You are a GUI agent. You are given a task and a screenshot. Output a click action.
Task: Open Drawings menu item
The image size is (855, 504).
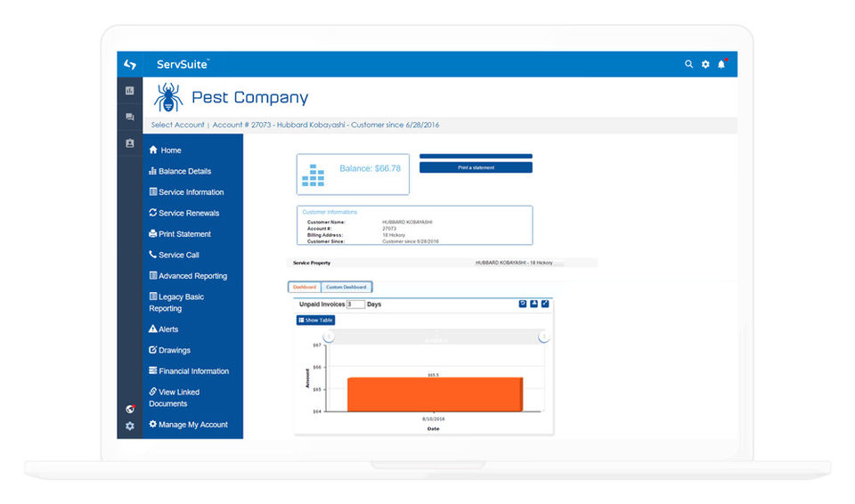(x=169, y=350)
